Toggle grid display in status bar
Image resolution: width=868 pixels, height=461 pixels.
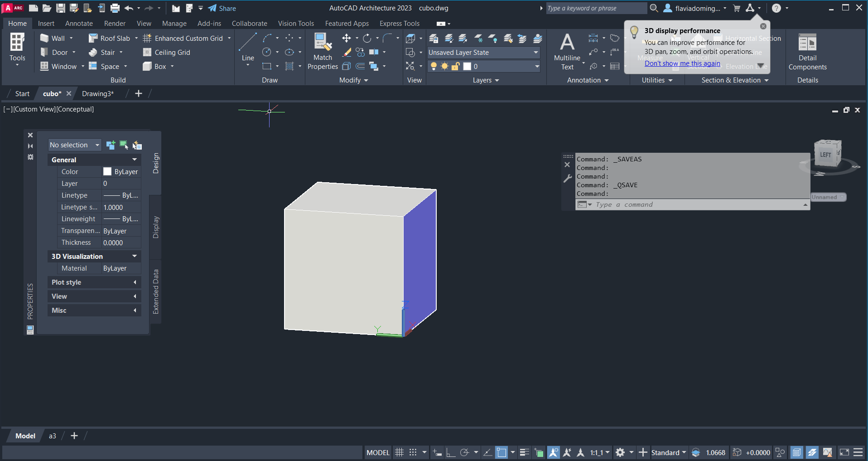399,452
